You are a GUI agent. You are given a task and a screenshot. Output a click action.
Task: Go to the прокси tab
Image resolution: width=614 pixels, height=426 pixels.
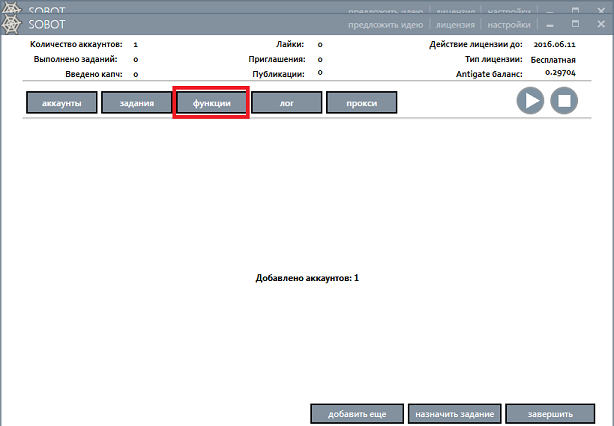click(361, 103)
